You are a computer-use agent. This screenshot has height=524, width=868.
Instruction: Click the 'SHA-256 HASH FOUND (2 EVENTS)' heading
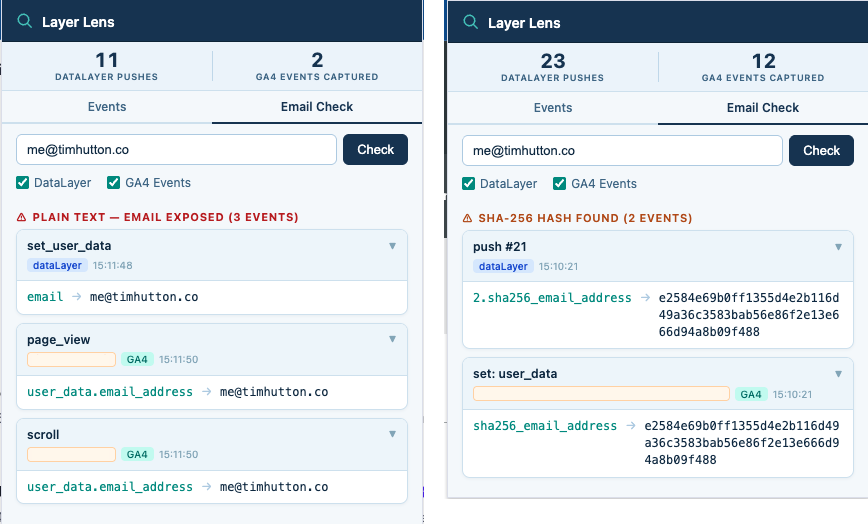click(x=585, y=219)
